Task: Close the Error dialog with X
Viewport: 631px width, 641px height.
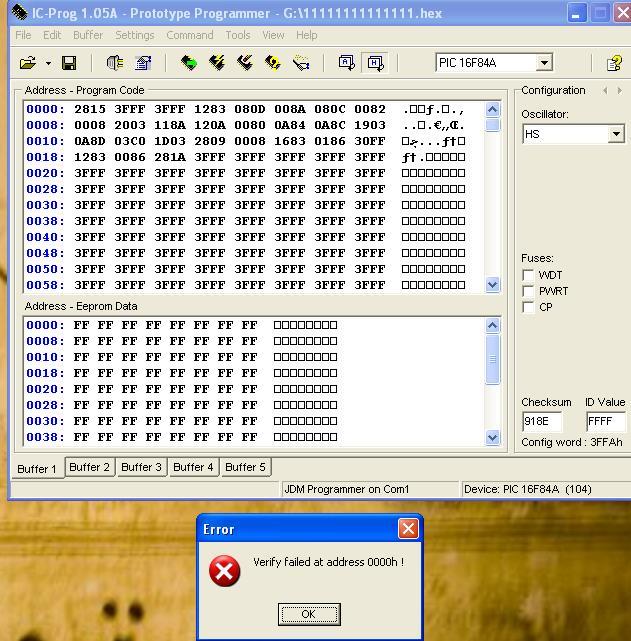Action: click(x=408, y=529)
